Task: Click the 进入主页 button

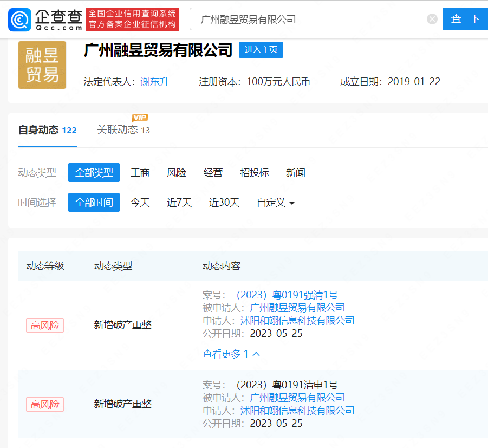Action: click(x=261, y=50)
